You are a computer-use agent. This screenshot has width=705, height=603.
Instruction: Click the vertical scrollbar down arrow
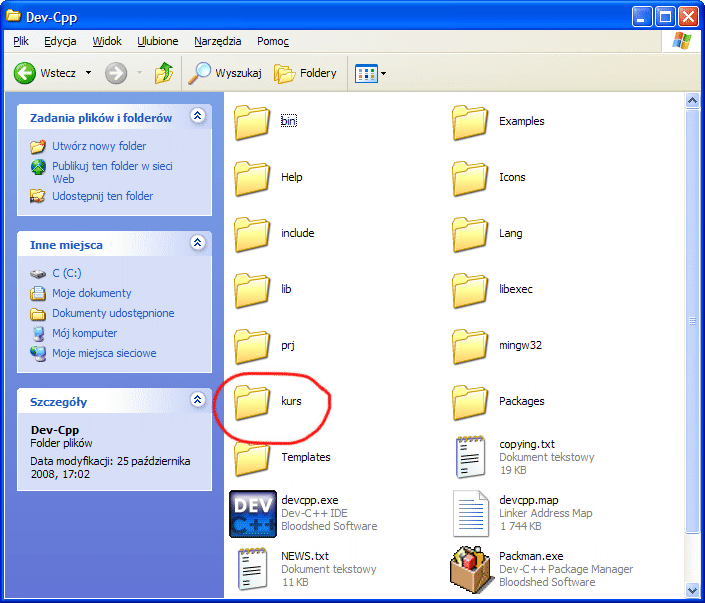[x=692, y=591]
